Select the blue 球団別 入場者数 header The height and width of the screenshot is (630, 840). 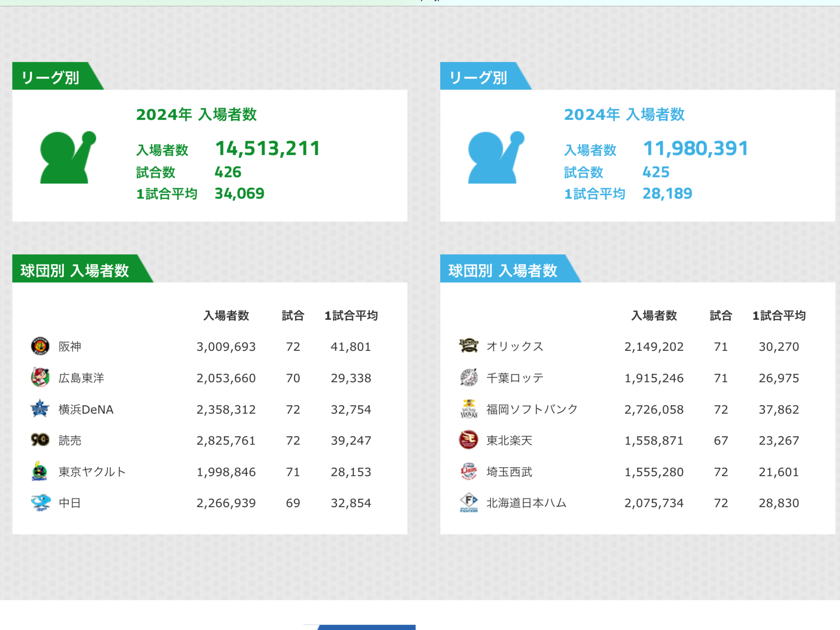pos(511,268)
